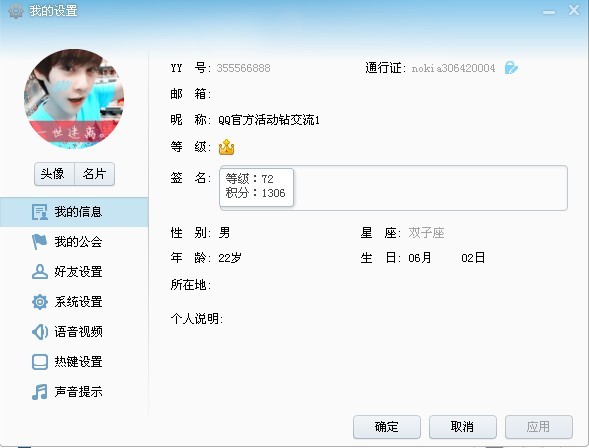Screen dimensions: 589x448
Task: Switch to the 头像 avatar tab
Action: tap(54, 174)
